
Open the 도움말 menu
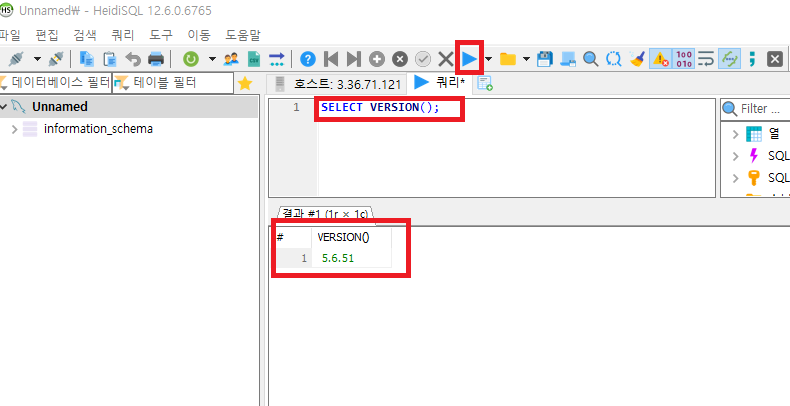pyautogui.click(x=243, y=35)
